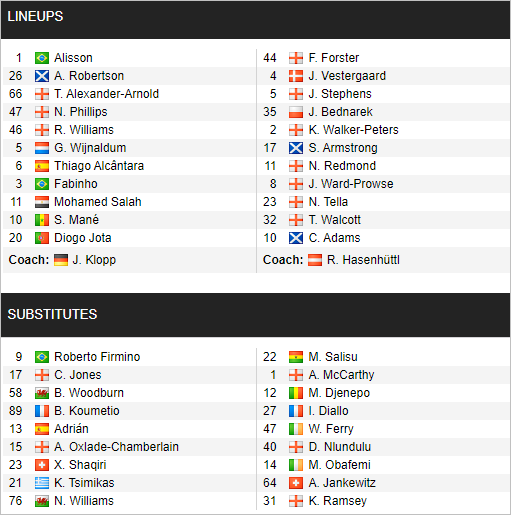Click the Germany flag beside coach J. Klopp
Viewport: 511px width, 515px height.
pos(61,260)
